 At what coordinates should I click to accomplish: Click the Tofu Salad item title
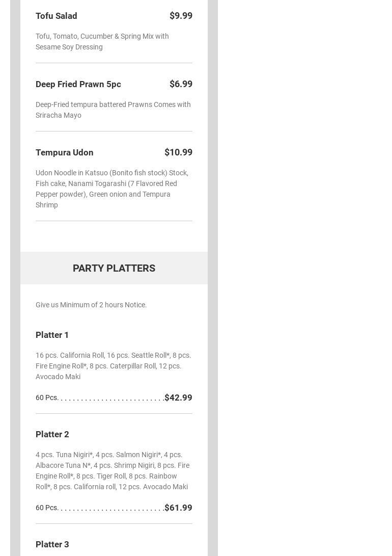point(57,16)
